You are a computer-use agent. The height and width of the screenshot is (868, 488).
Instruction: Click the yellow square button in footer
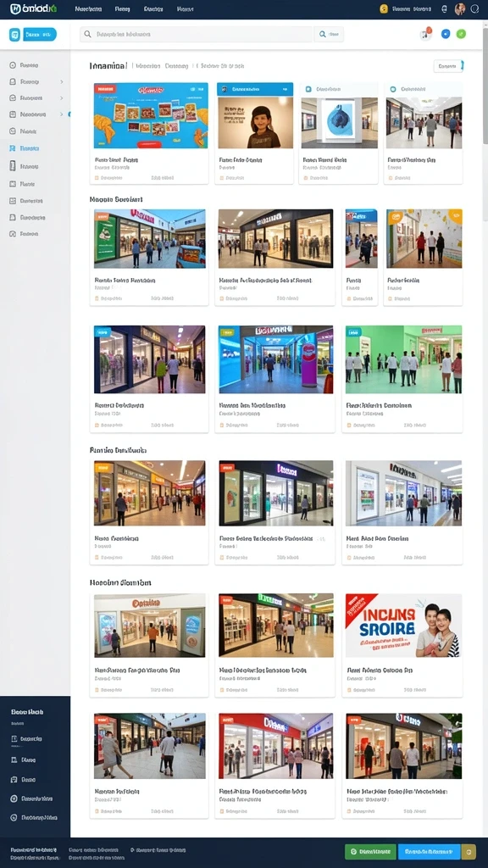point(469,851)
